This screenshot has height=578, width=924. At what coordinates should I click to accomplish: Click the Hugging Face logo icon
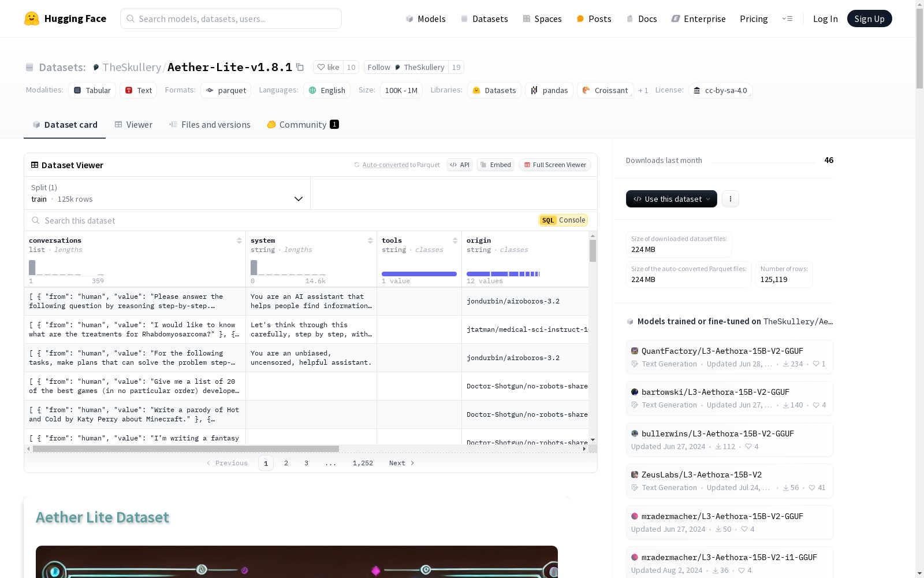pos(32,18)
